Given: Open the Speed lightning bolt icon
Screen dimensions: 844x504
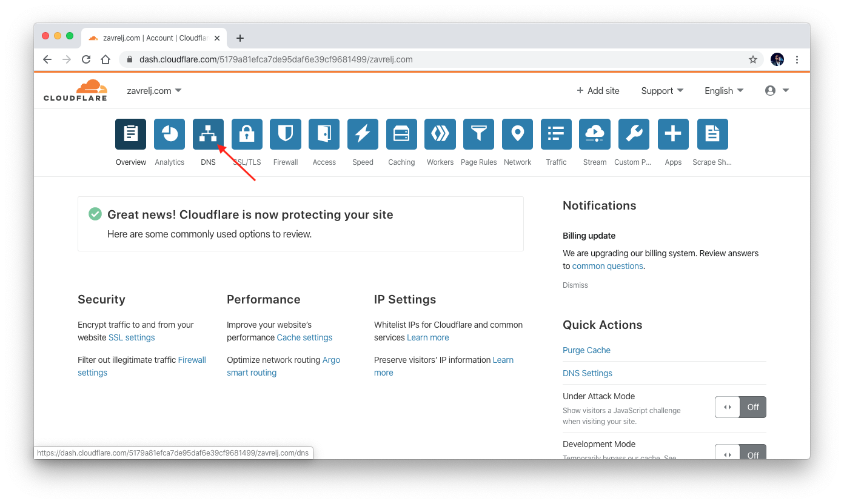Looking at the screenshot, I should click(363, 134).
